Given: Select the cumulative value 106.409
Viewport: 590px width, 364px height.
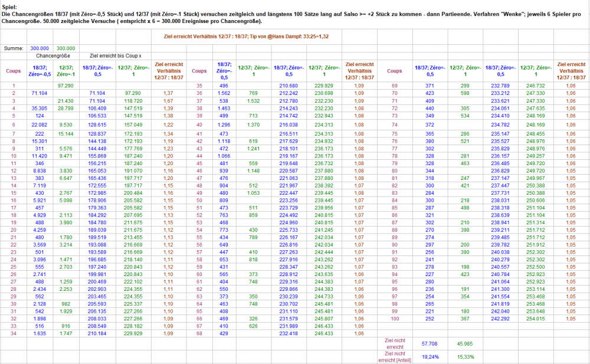Looking at the screenshot, I should (x=97, y=109).
